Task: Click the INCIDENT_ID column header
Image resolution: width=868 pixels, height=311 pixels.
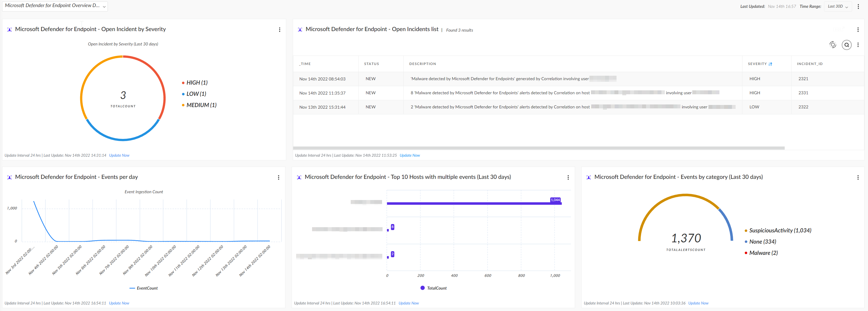Action: point(810,64)
